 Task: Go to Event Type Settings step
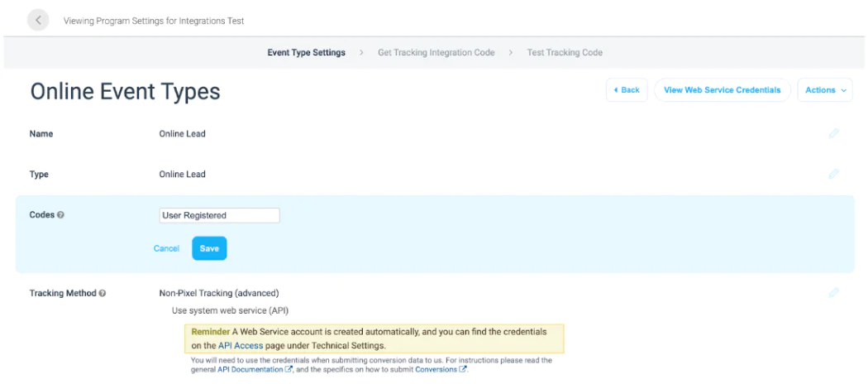coord(306,52)
